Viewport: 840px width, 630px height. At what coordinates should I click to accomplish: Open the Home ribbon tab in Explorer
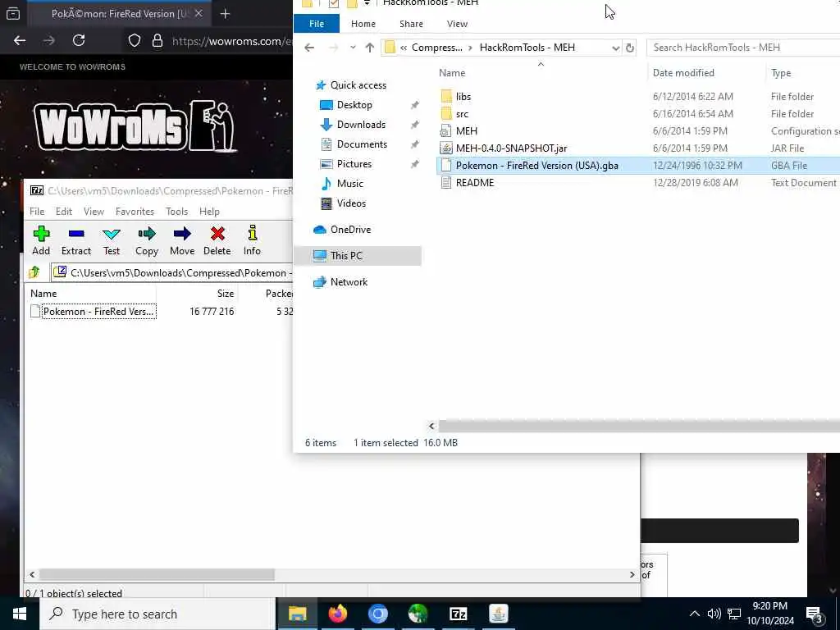click(x=363, y=24)
